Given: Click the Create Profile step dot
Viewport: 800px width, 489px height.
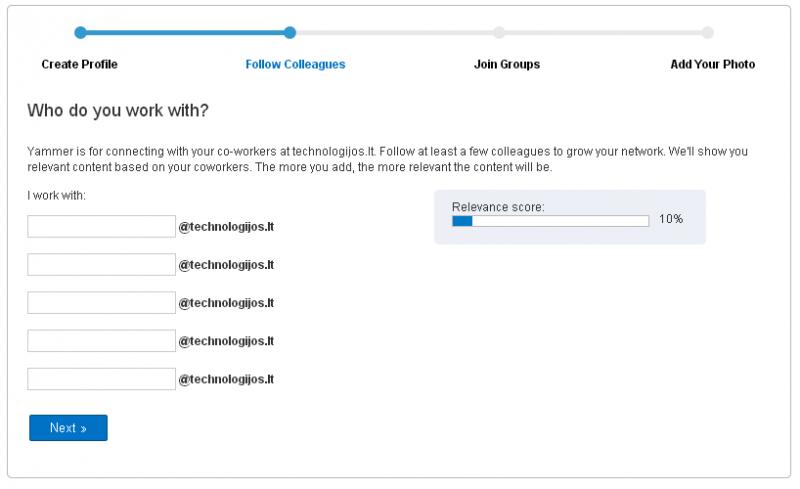Looking at the screenshot, I should pos(80,33).
